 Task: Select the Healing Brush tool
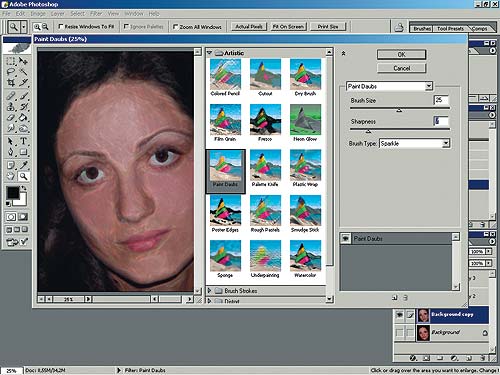click(x=11, y=96)
